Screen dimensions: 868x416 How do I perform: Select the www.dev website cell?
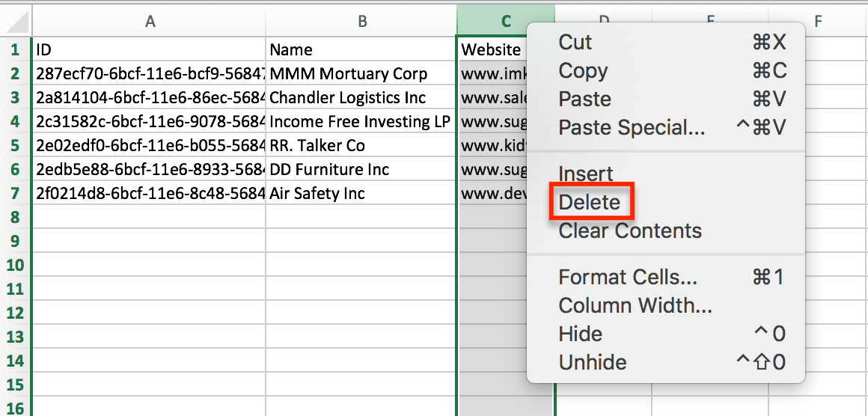point(492,193)
